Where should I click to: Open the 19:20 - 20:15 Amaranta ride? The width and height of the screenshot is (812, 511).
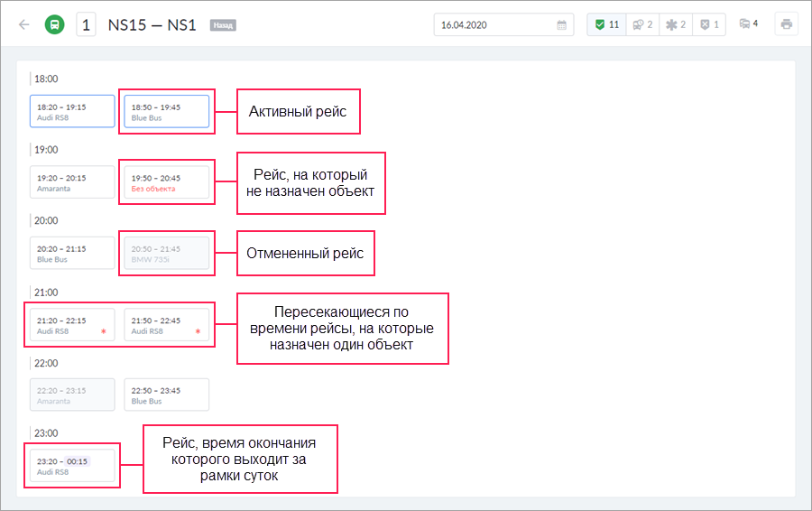point(72,181)
